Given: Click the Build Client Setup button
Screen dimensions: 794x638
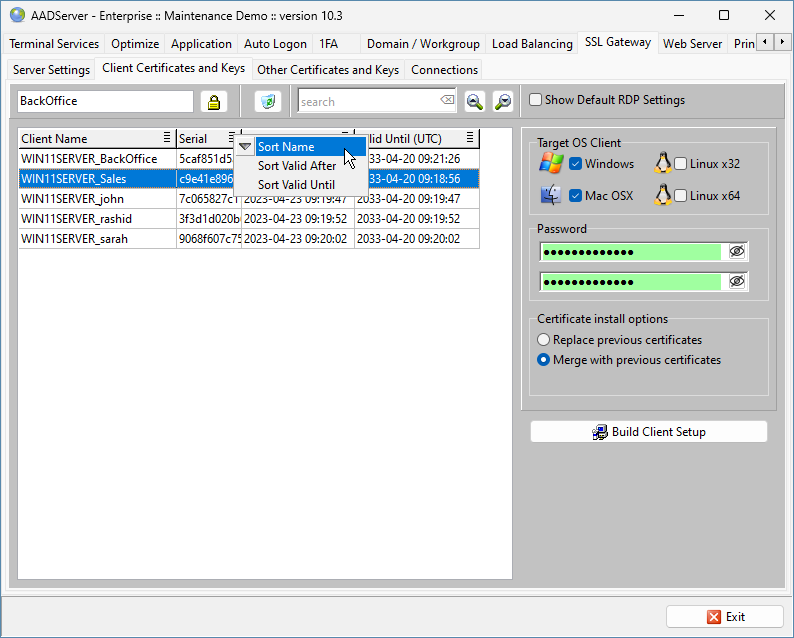Looking at the screenshot, I should point(648,432).
